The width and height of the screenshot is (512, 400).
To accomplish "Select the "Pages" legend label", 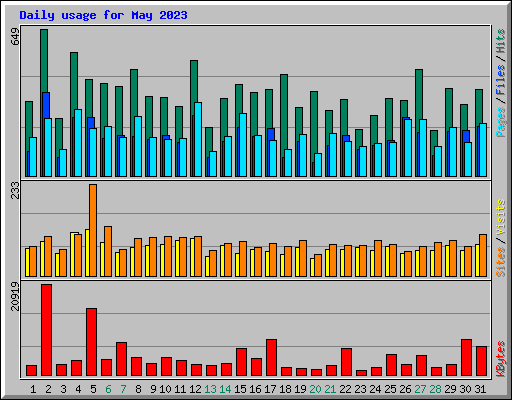I will [501, 122].
